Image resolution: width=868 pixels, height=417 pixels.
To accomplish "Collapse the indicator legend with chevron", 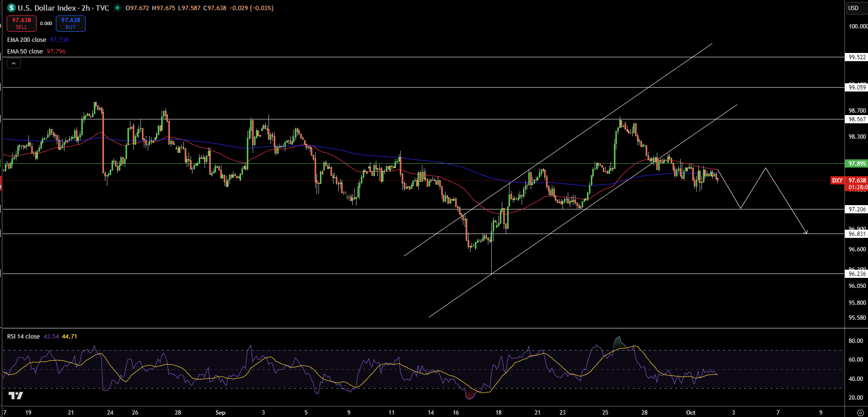I will tap(13, 63).
